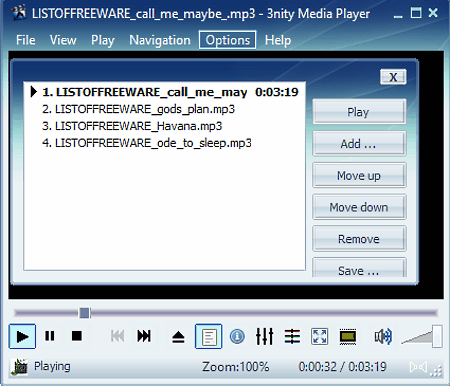Go to the previous track
Screen dimensions: 450x386
coord(117,336)
